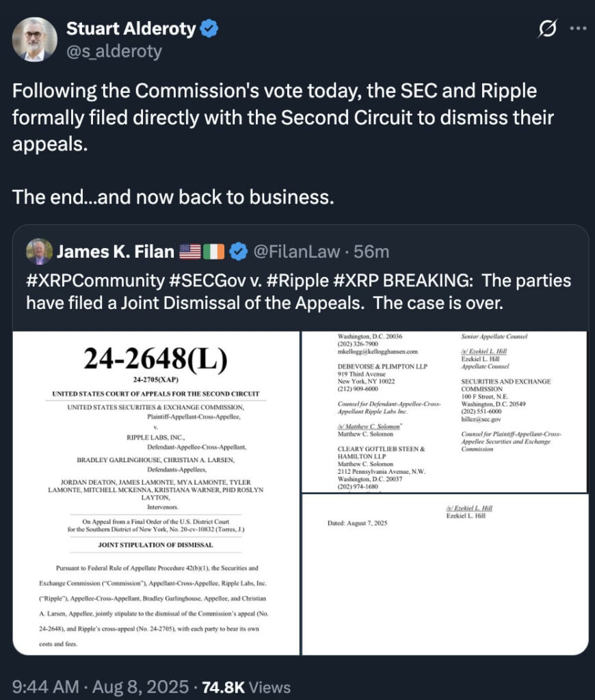This screenshot has width=595, height=700.
Task: Click James K. Filan's avatar
Action: click(x=40, y=252)
